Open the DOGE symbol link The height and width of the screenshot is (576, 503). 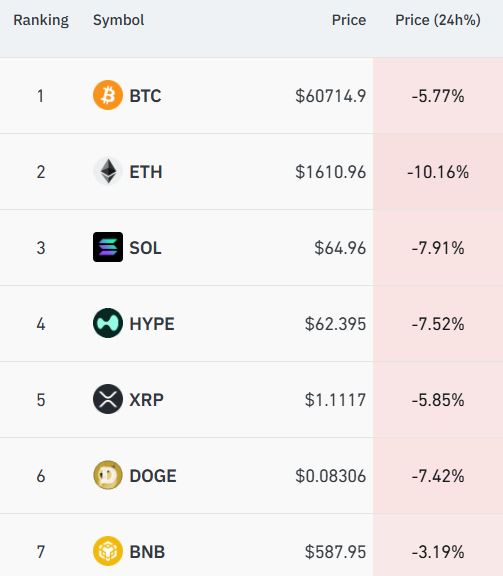pos(153,476)
